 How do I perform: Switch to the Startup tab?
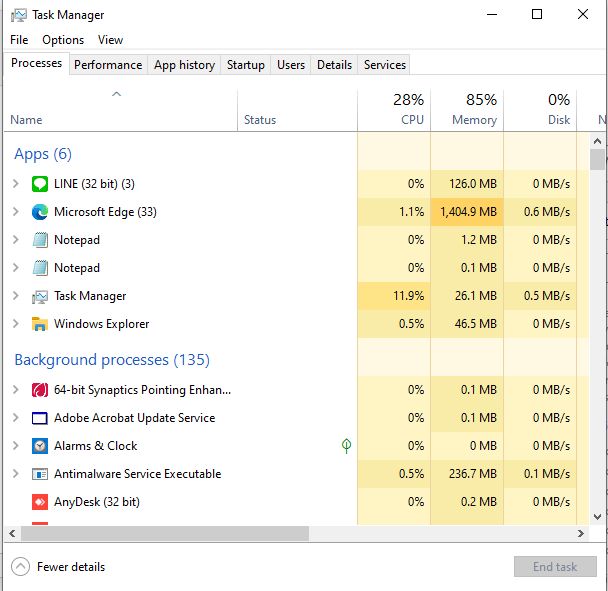click(246, 65)
